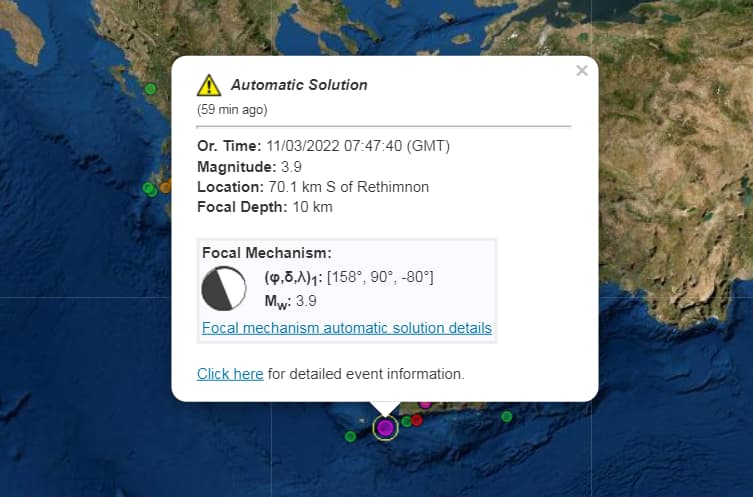Click the origin time value text
Viewport: 753px width, 497px height.
(358, 146)
